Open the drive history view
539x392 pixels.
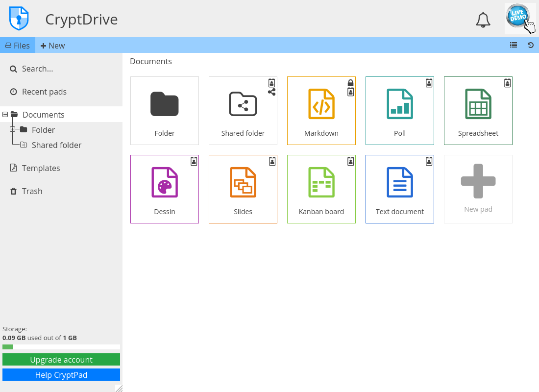(531, 45)
